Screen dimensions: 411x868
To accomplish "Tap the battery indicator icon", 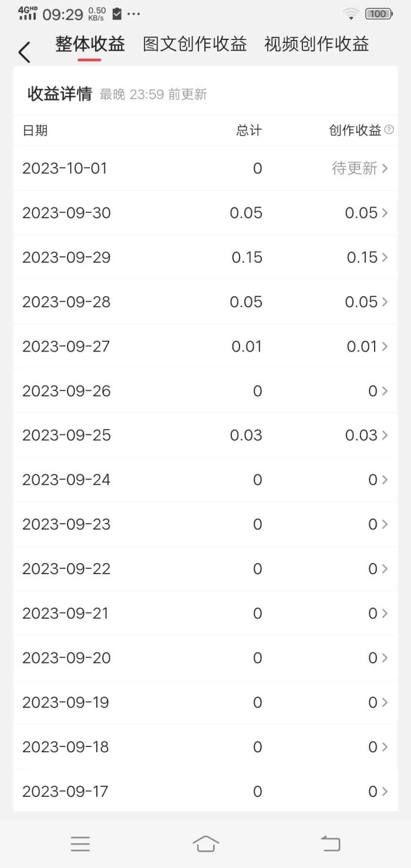I will click(x=379, y=14).
